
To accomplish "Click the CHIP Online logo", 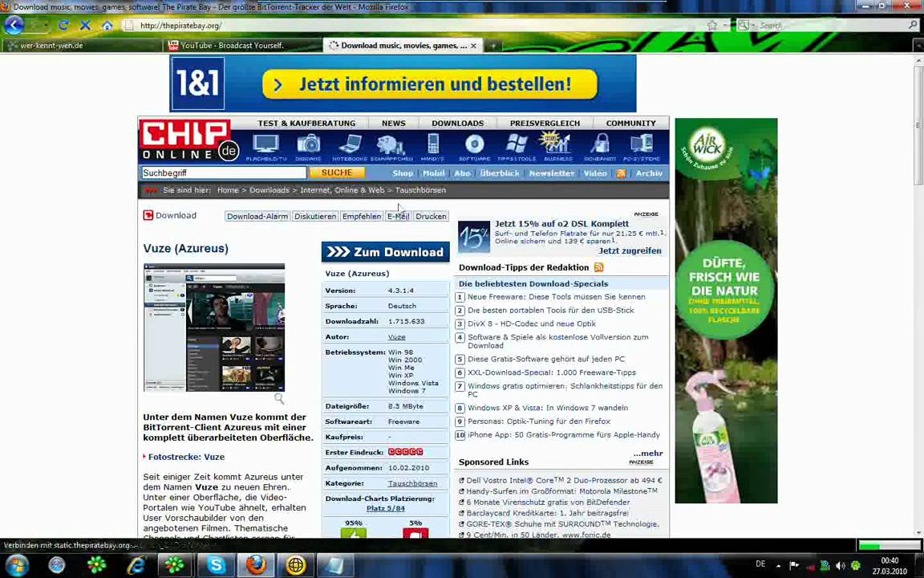I will pos(189,140).
